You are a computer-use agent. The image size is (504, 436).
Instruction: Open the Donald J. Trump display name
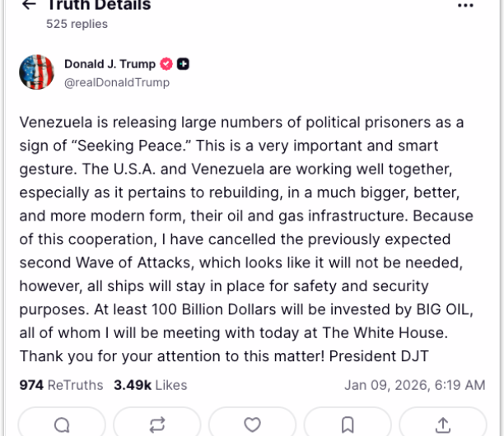coord(109,64)
